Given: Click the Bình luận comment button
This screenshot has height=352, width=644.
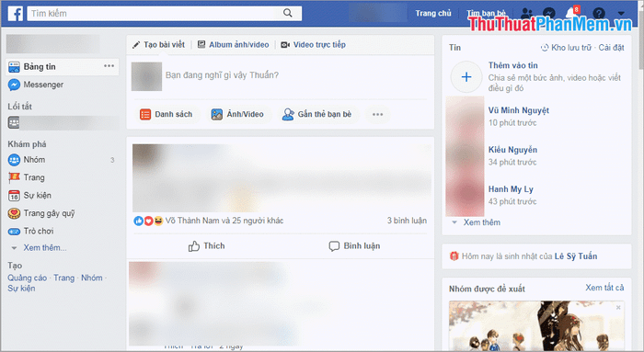Looking at the screenshot, I should (354, 245).
